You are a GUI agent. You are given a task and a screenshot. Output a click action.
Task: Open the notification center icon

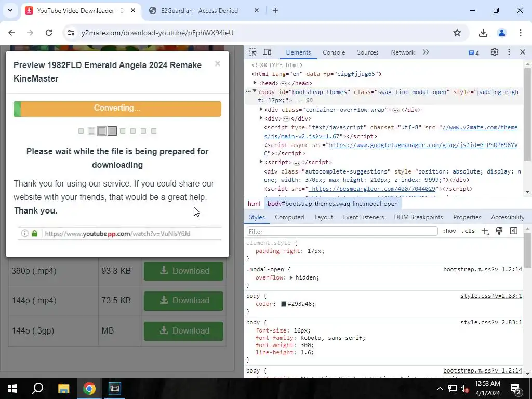516,389
